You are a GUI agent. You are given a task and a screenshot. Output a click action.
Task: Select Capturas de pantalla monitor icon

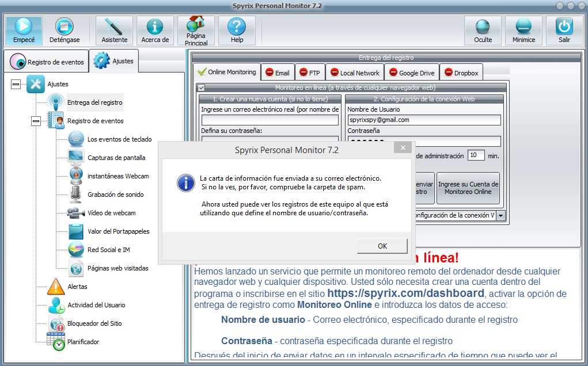tap(76, 157)
